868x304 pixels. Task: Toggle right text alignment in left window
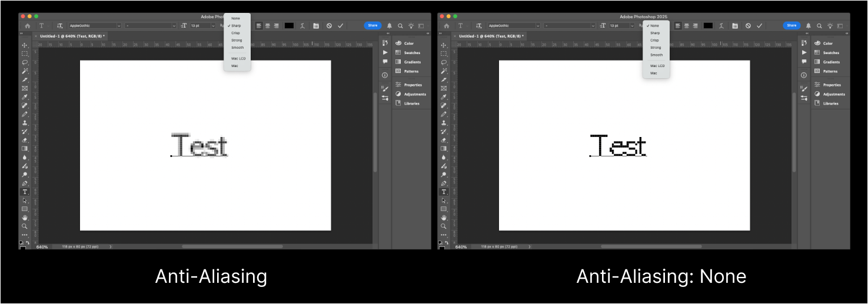click(275, 26)
